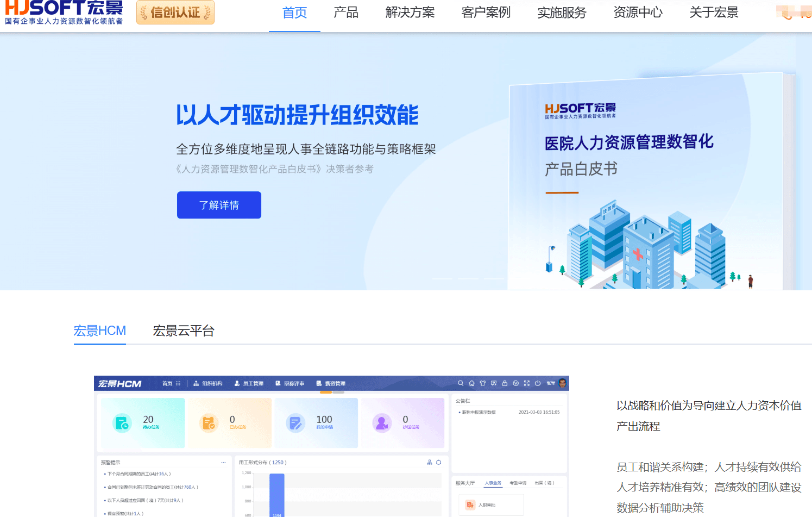Click the blue bar in the 用工形式分布 chart
The width and height of the screenshot is (812, 517).
[x=277, y=495]
